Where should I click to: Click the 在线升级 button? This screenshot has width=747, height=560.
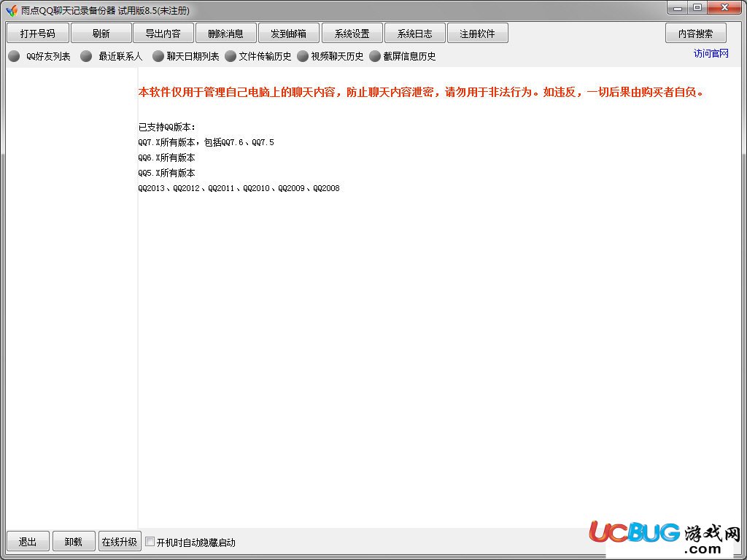coord(119,542)
